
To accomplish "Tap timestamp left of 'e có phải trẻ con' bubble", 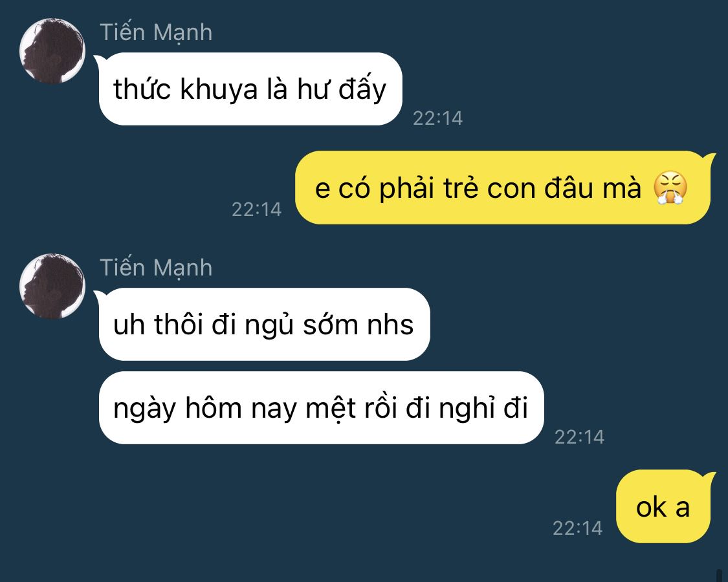I will pos(256,210).
